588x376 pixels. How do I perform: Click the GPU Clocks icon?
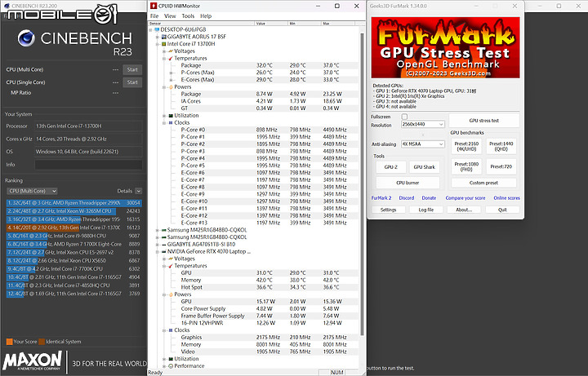point(171,330)
